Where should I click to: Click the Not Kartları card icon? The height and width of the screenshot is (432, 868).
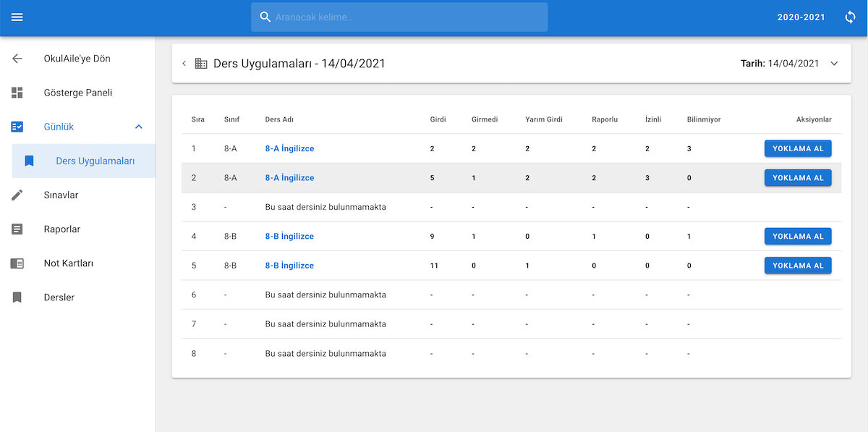point(17,263)
